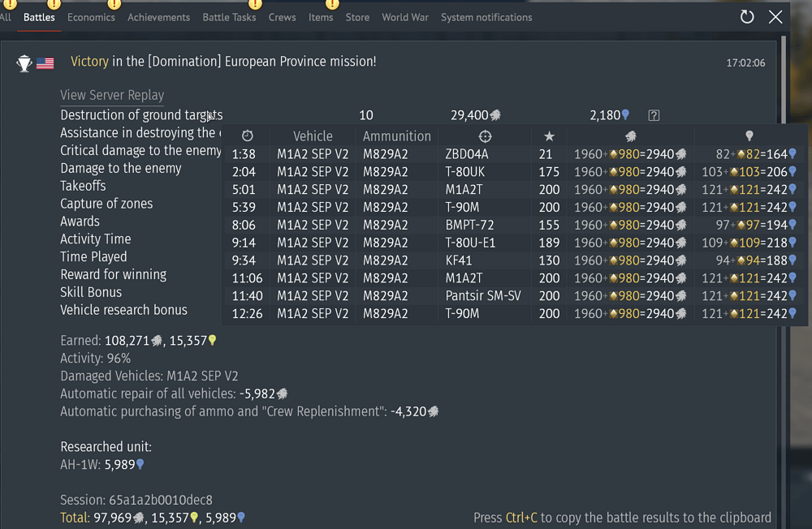This screenshot has height=529, width=812.
Task: Click the USA flag icon
Action: click(45, 63)
